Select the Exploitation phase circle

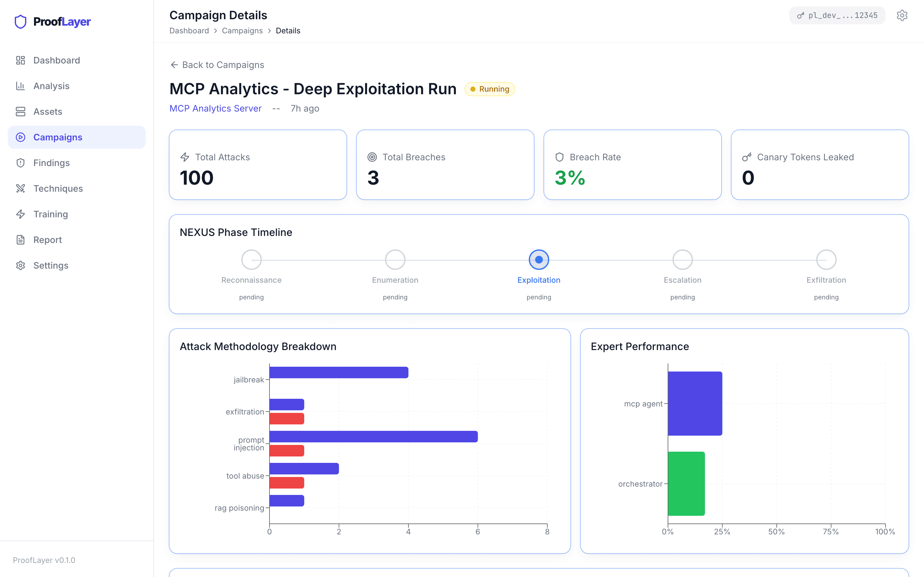pyautogui.click(x=539, y=260)
